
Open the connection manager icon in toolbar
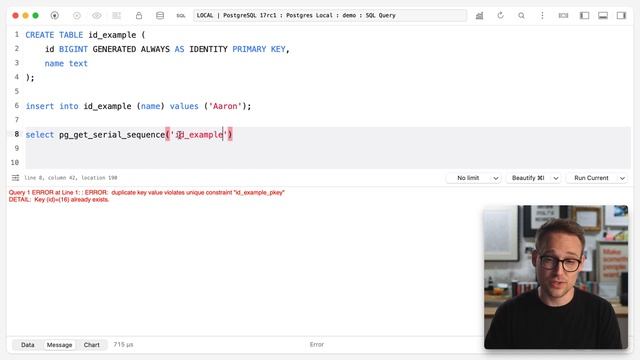point(54,16)
